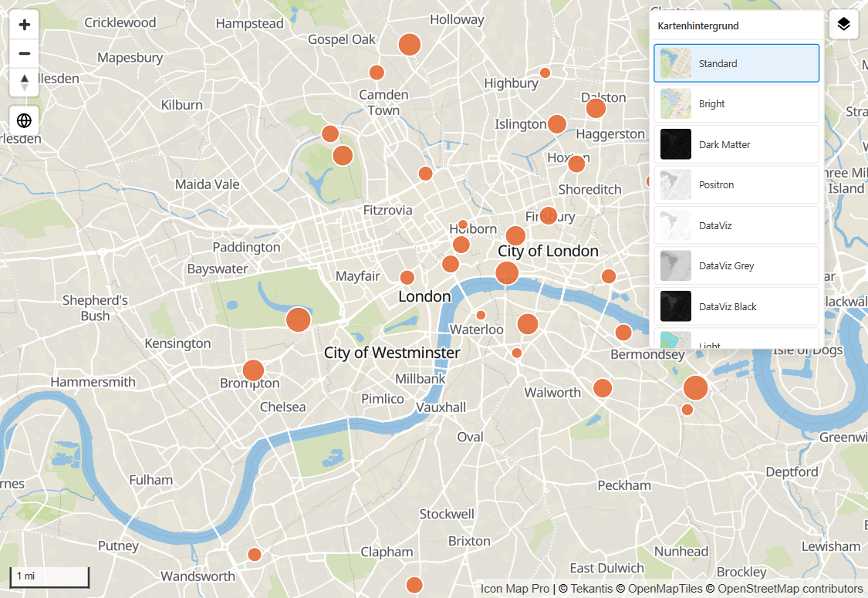Click the Shoreditch place label
The height and width of the screenshot is (598, 868).
point(589,189)
